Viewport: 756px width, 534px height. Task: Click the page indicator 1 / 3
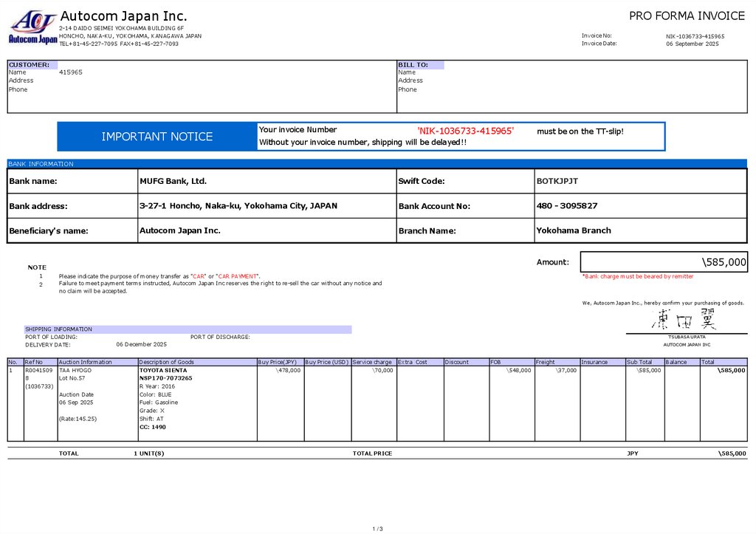point(377,528)
